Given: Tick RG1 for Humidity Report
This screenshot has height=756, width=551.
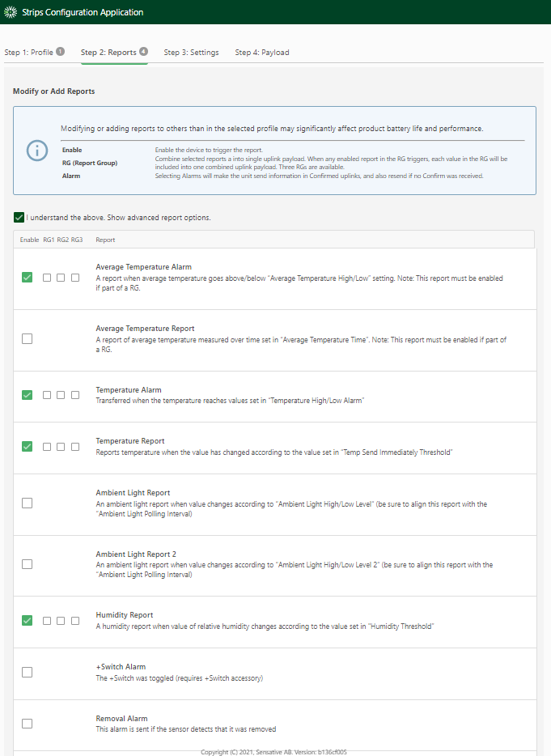Looking at the screenshot, I should coord(47,621).
